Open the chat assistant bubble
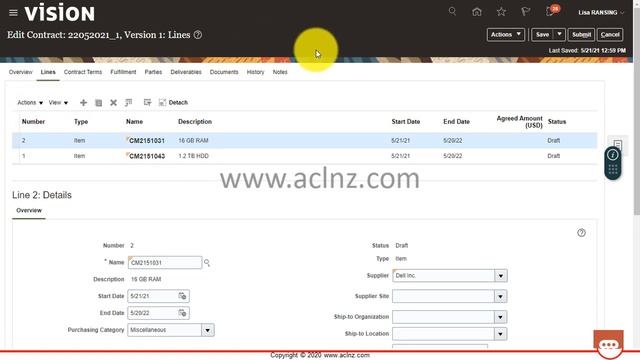 point(609,344)
